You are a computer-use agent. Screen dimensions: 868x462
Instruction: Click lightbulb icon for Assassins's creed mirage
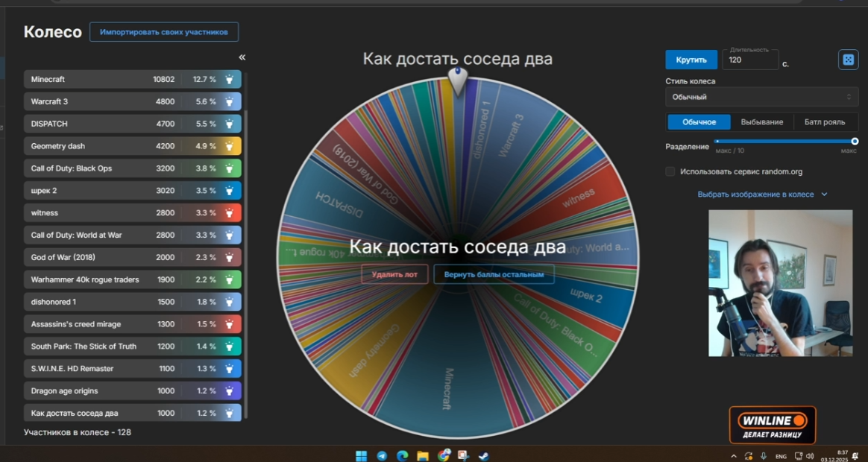point(229,323)
